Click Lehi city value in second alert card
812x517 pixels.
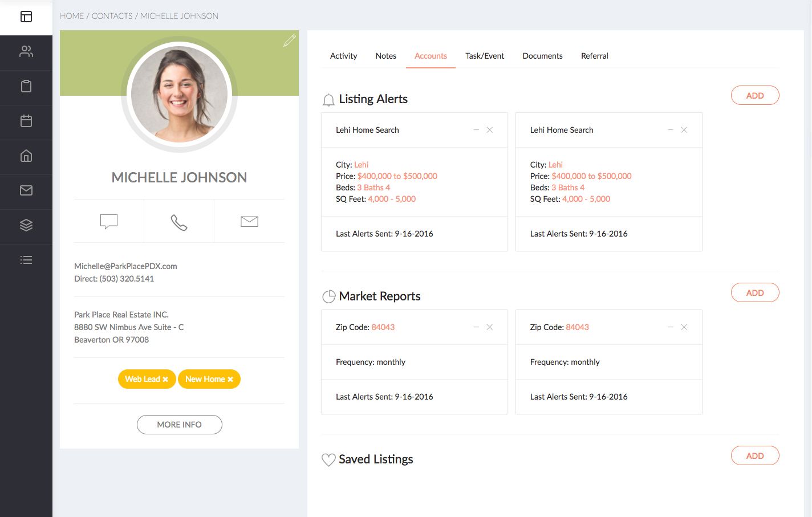(x=555, y=165)
